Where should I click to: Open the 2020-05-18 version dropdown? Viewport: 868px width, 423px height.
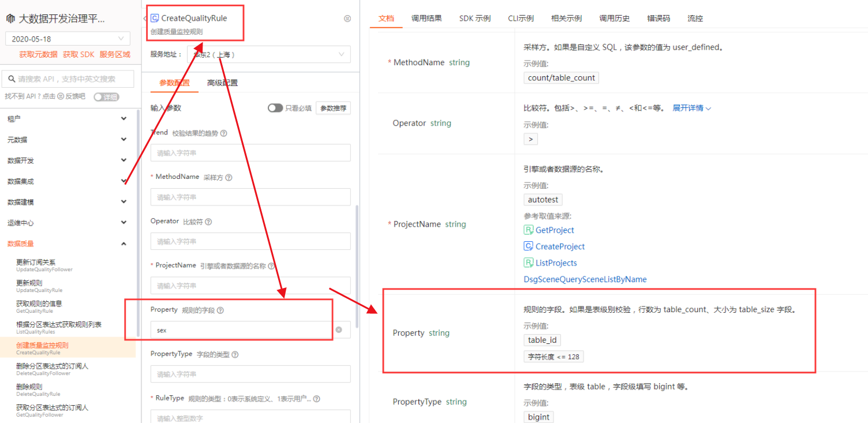(x=68, y=39)
